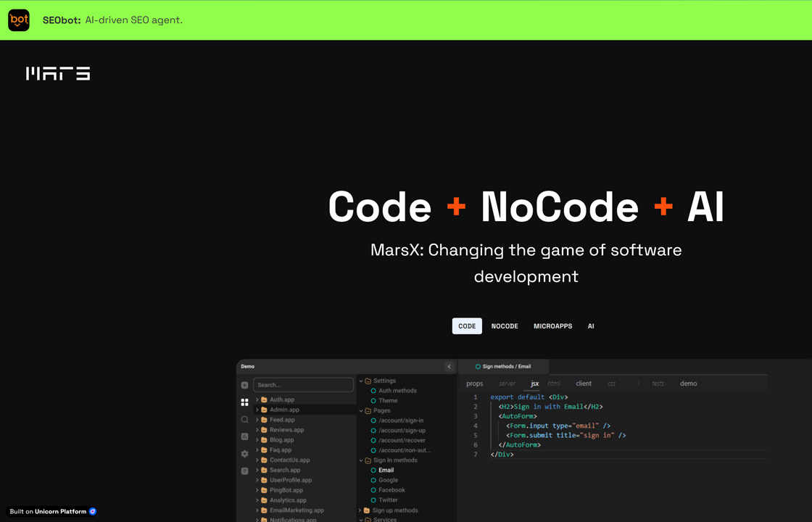Click the closing '</AutoForm>' code line
The height and width of the screenshot is (522, 812).
[519, 445]
